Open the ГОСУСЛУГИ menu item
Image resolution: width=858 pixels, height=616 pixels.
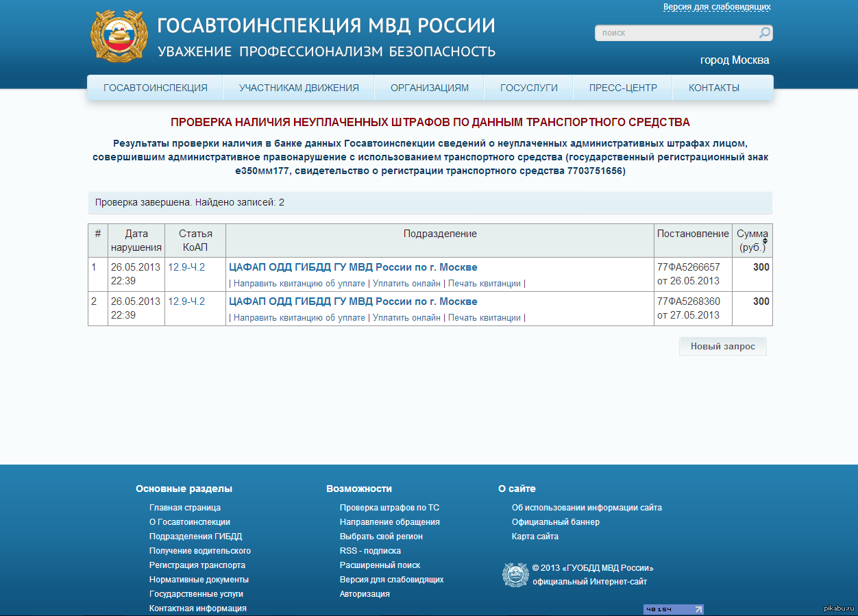pos(528,88)
